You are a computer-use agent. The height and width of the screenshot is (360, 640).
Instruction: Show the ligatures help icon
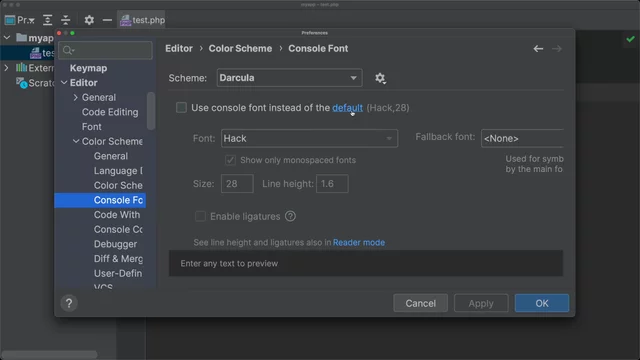[x=290, y=216]
